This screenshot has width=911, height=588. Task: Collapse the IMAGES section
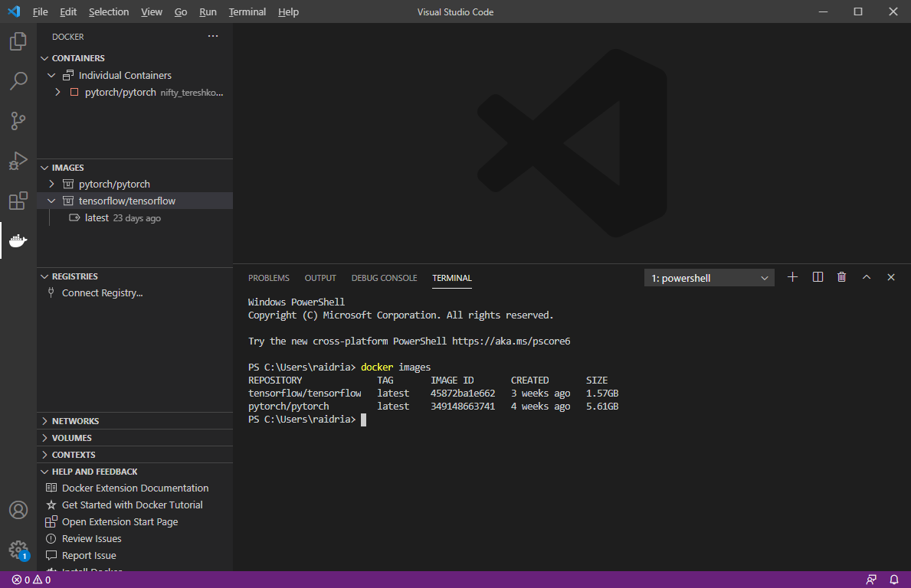click(44, 167)
